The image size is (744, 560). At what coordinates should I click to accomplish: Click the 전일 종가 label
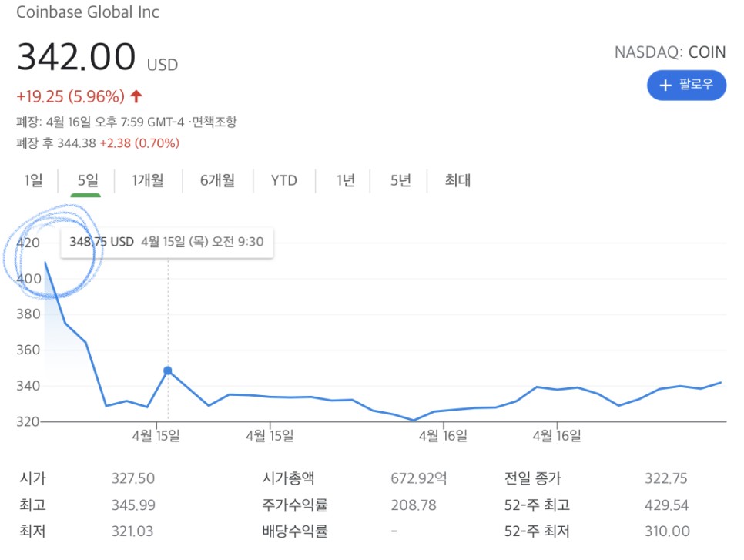click(x=532, y=478)
